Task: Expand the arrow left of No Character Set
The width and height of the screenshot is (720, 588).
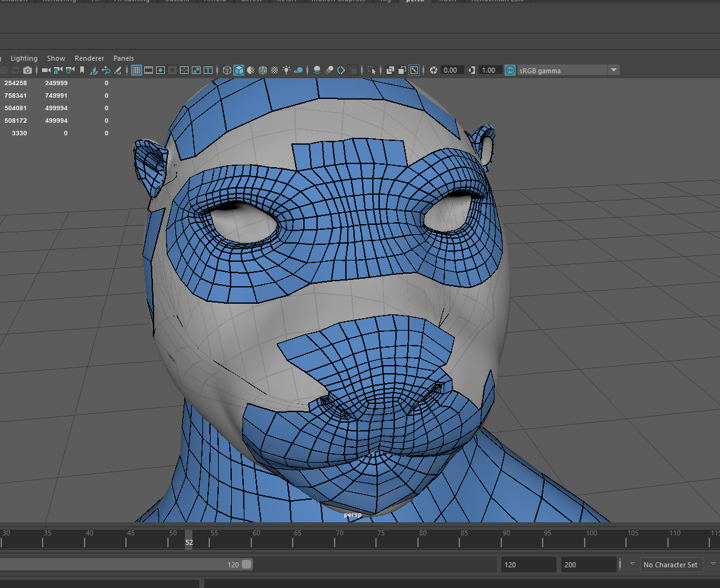Action: click(632, 564)
